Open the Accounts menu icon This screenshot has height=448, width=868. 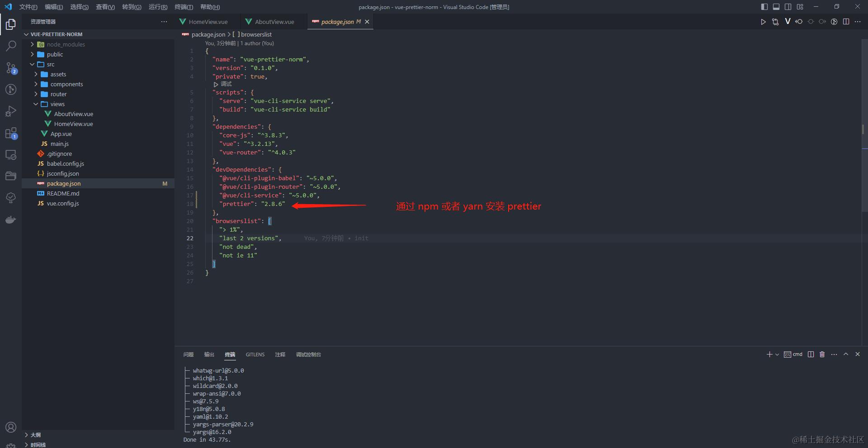point(11,427)
